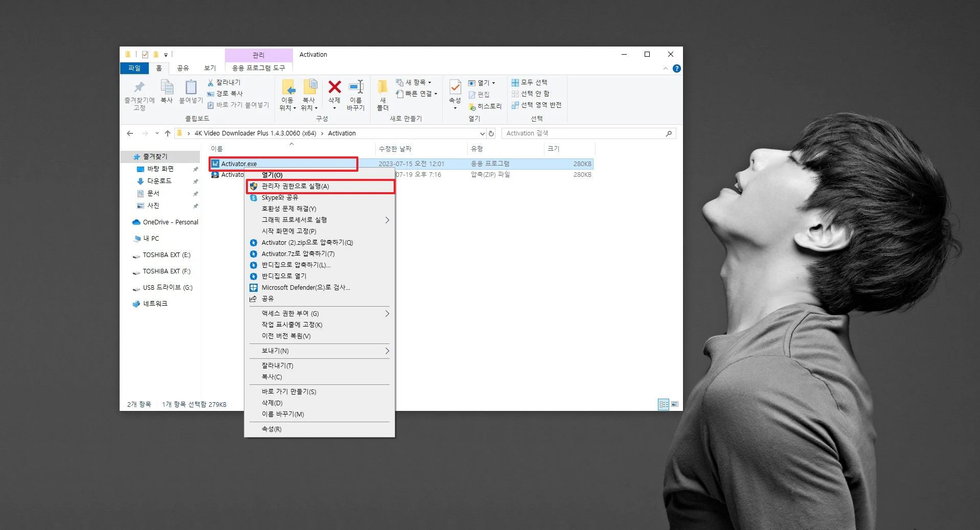980x530 pixels.
Task: Sort by the Date modified (수정한 날짜) column
Action: [421, 149]
